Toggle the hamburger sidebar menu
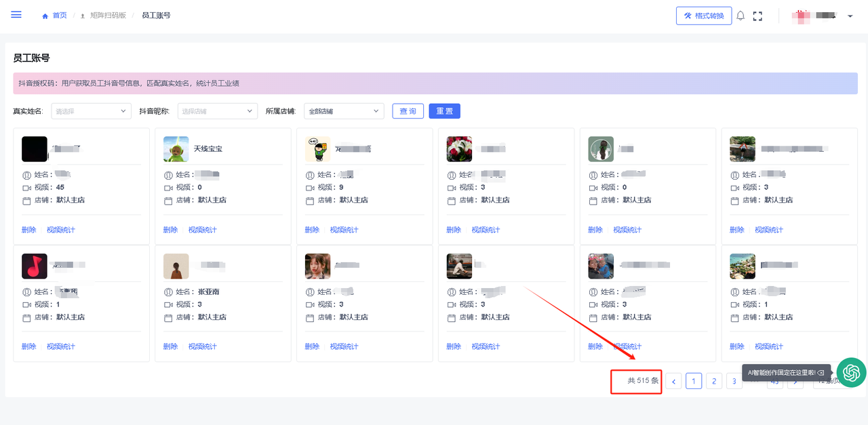The height and width of the screenshot is (425, 868). tap(16, 15)
